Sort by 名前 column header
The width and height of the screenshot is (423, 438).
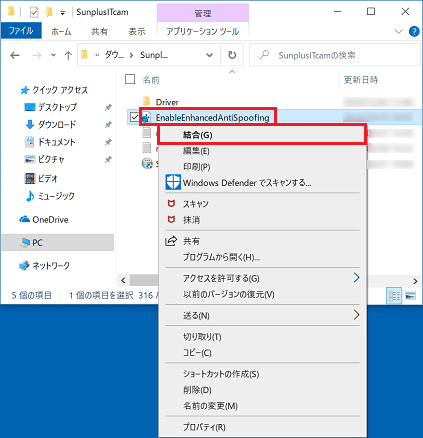click(x=151, y=80)
